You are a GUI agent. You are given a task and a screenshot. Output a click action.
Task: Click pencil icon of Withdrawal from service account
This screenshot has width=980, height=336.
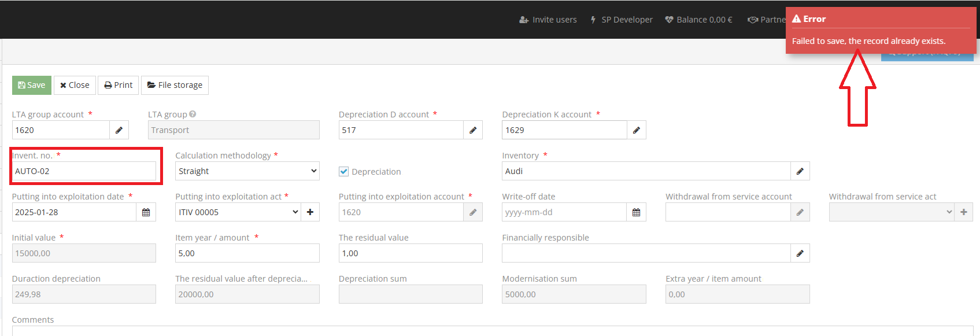[x=800, y=212]
